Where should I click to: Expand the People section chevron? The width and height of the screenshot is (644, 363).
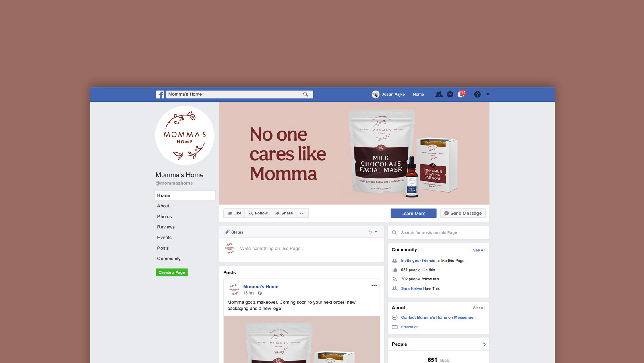point(484,344)
